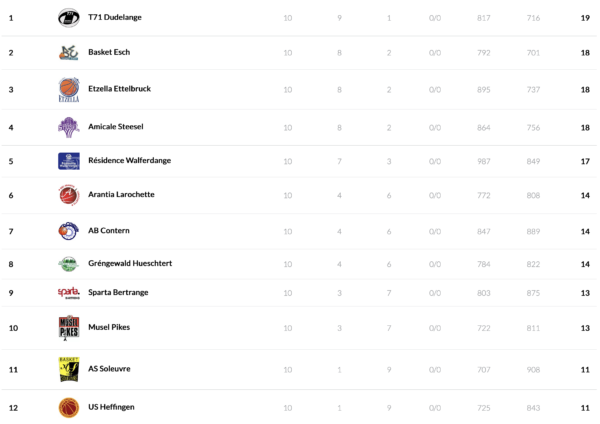Click the AS Soleuvre yellow logo
600x424 pixels.
click(x=68, y=369)
